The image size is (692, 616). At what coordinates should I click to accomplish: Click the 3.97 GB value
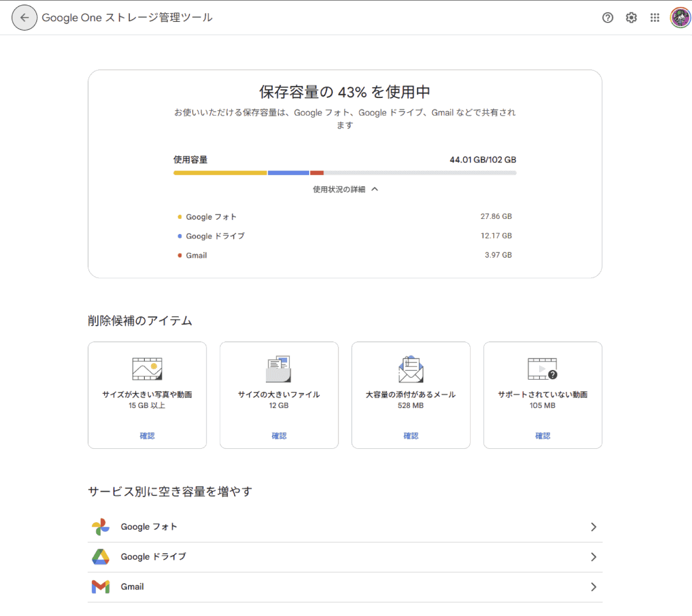pos(498,255)
